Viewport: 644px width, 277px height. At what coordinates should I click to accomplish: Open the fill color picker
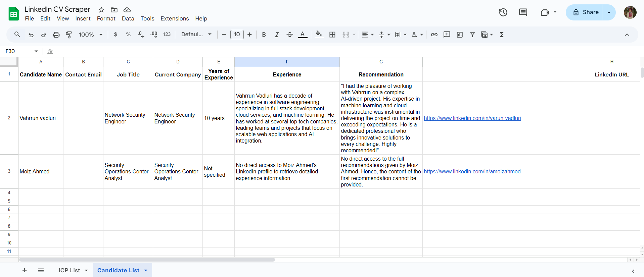(319, 35)
